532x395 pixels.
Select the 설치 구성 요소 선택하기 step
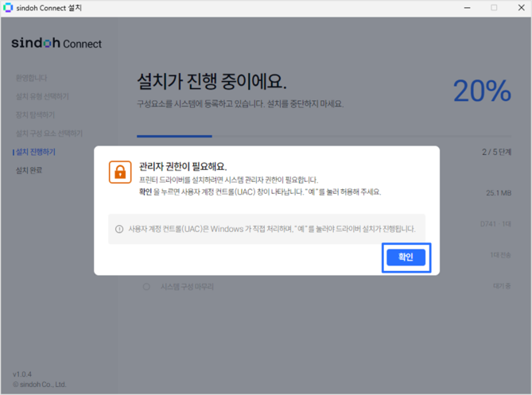pos(49,134)
